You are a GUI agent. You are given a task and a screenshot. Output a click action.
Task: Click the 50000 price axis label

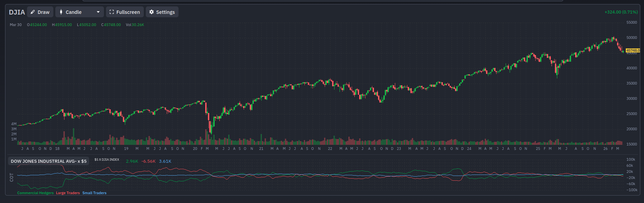coord(632,38)
